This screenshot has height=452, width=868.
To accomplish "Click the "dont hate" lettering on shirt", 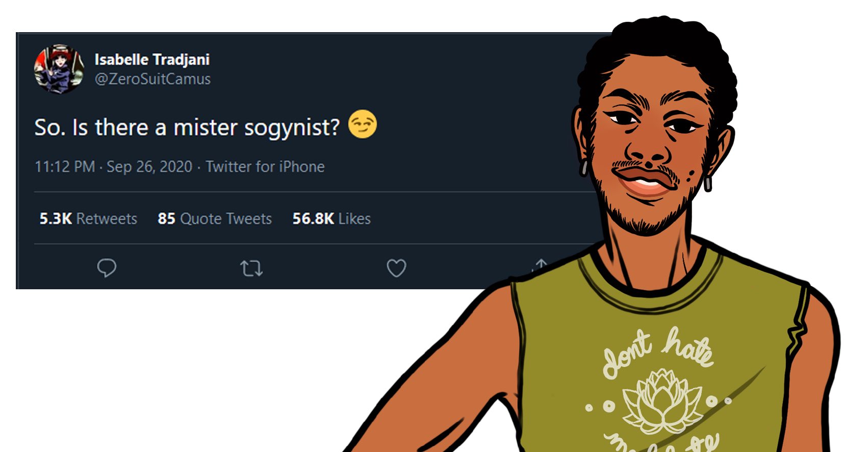I will 658,352.
